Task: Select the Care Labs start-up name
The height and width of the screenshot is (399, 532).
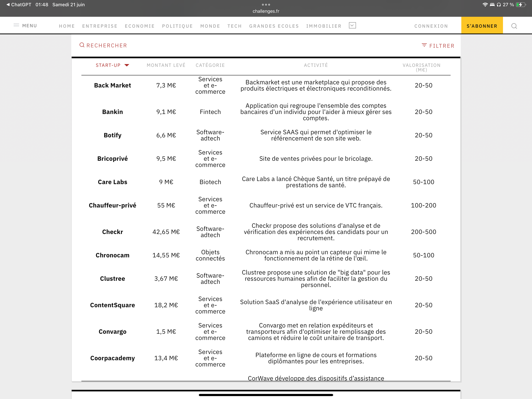Action: coord(113,182)
